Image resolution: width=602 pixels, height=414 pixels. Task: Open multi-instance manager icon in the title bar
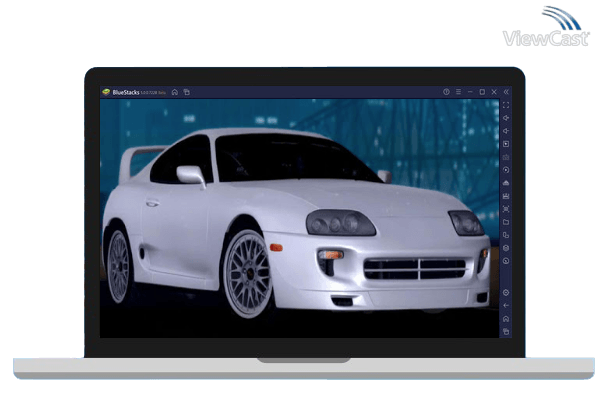click(187, 92)
